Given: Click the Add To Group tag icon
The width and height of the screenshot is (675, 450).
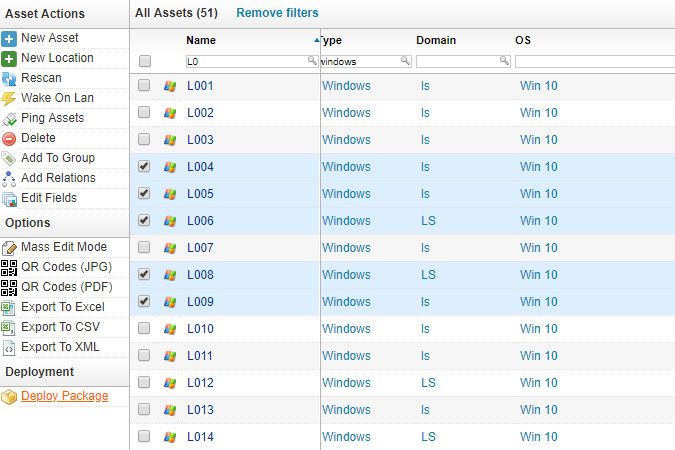Looking at the screenshot, I should 9,158.
